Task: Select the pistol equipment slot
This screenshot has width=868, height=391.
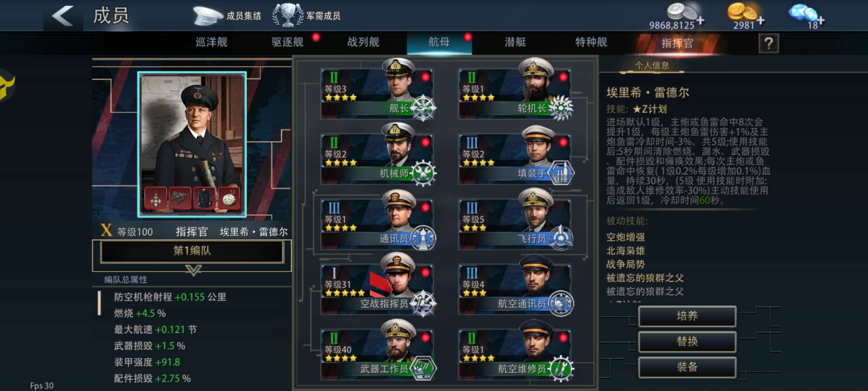Action: (180, 198)
